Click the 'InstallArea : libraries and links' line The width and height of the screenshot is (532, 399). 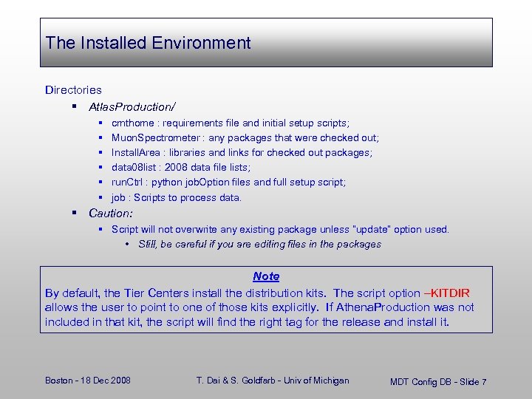(x=242, y=153)
